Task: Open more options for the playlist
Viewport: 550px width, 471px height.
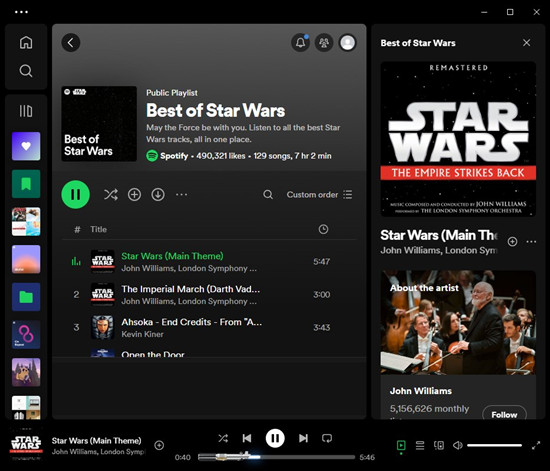Action: tap(181, 194)
